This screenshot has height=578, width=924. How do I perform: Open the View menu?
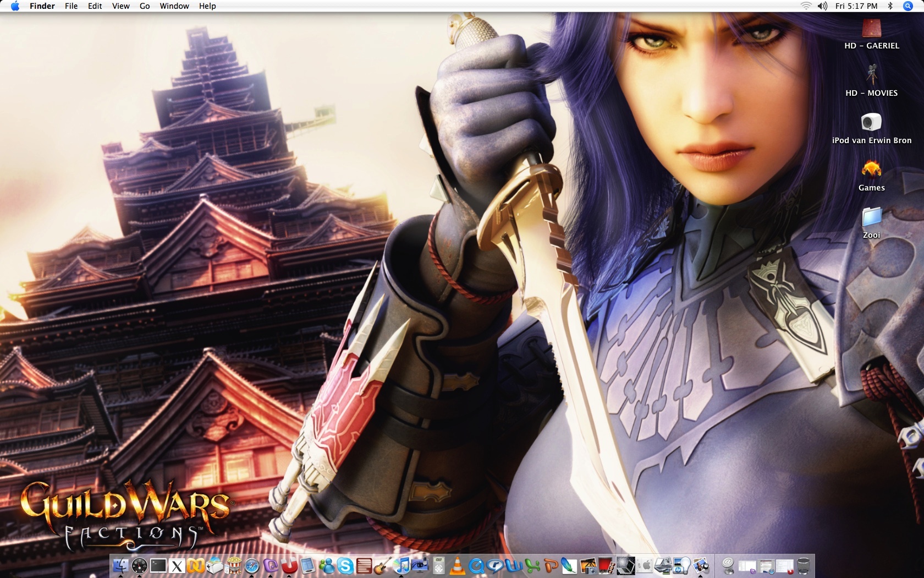(x=121, y=6)
